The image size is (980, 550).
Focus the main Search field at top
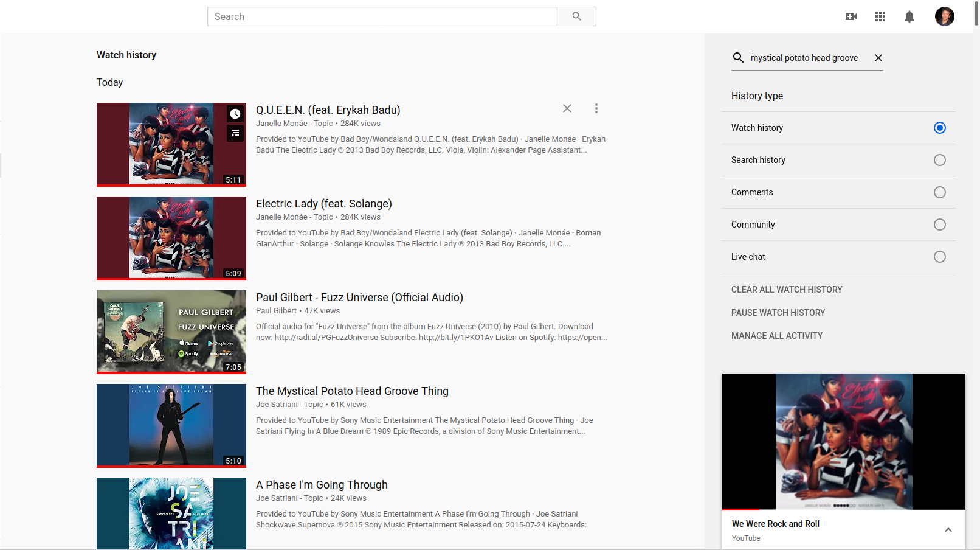[x=382, y=16]
